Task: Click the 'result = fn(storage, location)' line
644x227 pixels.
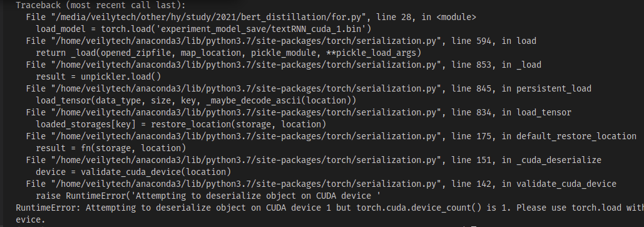Action: click(x=111, y=149)
